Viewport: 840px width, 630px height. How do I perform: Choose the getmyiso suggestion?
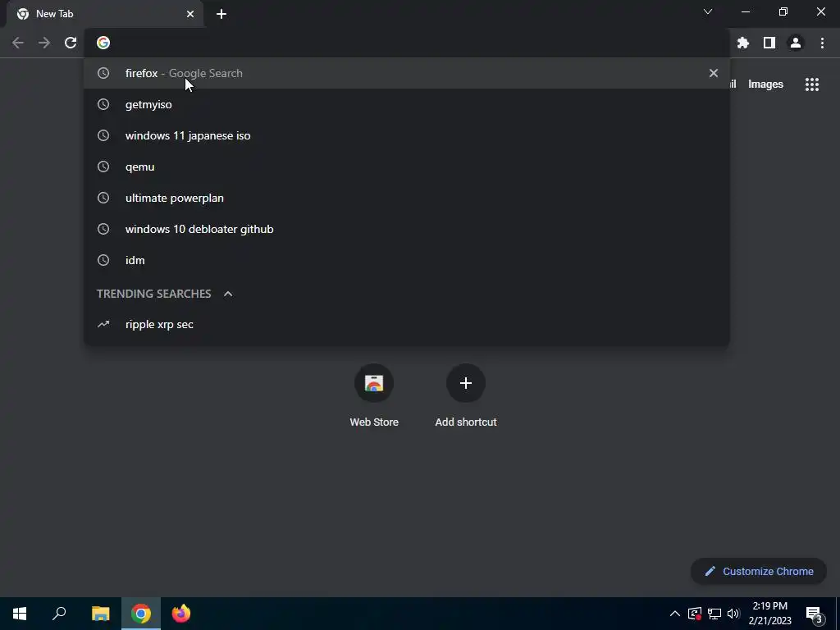(x=407, y=104)
